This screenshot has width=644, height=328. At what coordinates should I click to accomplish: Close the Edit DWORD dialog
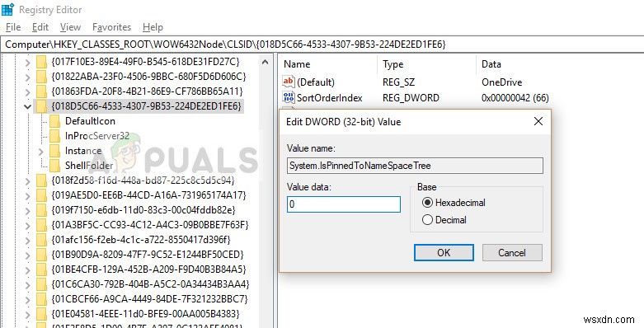tap(538, 121)
